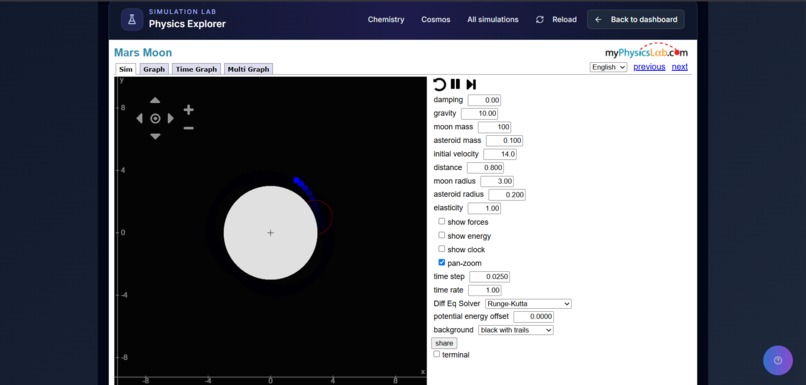Follow the previous link

(649, 67)
